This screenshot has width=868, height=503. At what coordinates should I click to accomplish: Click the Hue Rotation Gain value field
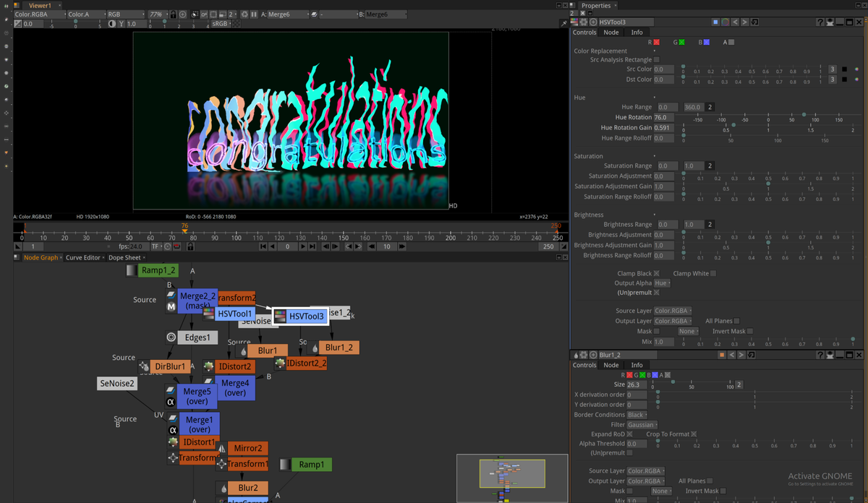(x=663, y=127)
